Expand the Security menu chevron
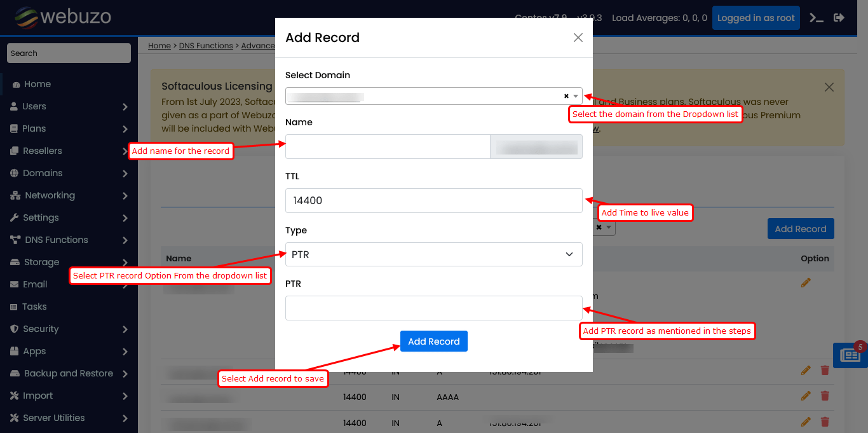This screenshot has width=868, height=433. pyautogui.click(x=125, y=329)
